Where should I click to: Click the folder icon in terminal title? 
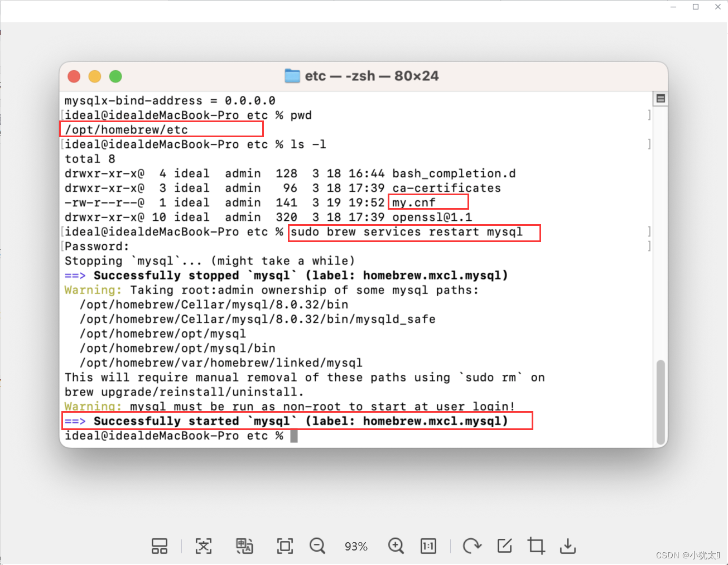point(292,76)
